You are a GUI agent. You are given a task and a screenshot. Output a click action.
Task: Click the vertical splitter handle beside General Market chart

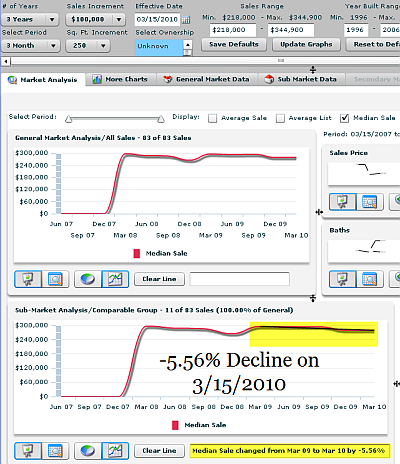click(x=319, y=212)
